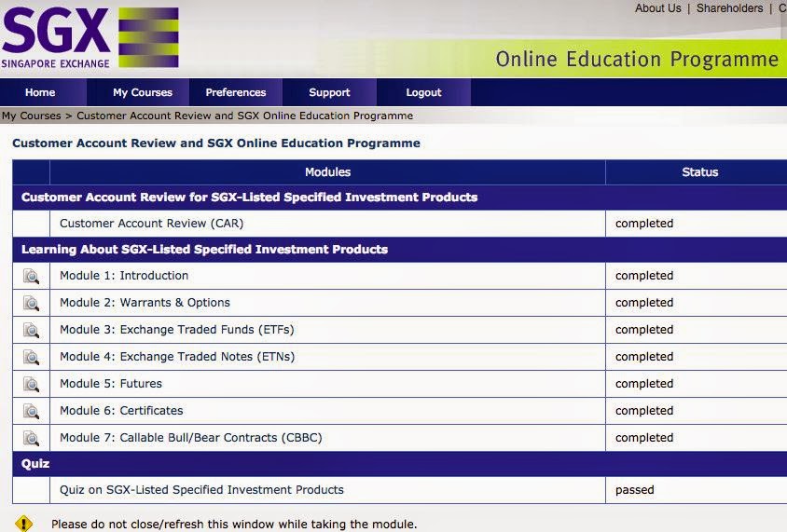
Task: Go to the Home menu
Action: coord(40,92)
